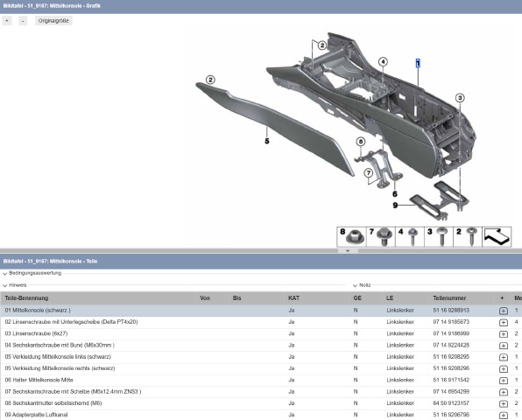Click the KAT column header
The image size is (522, 420).
pyautogui.click(x=293, y=298)
